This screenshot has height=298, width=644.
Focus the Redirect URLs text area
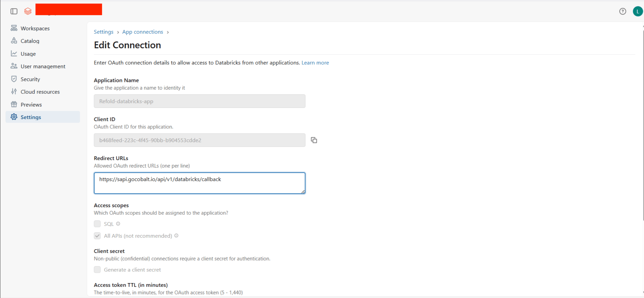(199, 183)
